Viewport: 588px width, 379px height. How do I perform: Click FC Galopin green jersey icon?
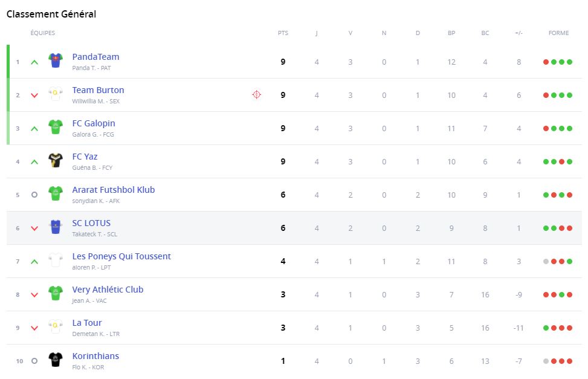click(56, 128)
